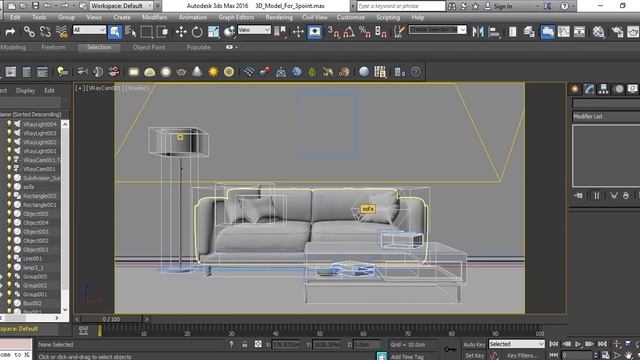The height and width of the screenshot is (360, 640).
Task: Open the Motion command panel tab
Action: point(619,89)
